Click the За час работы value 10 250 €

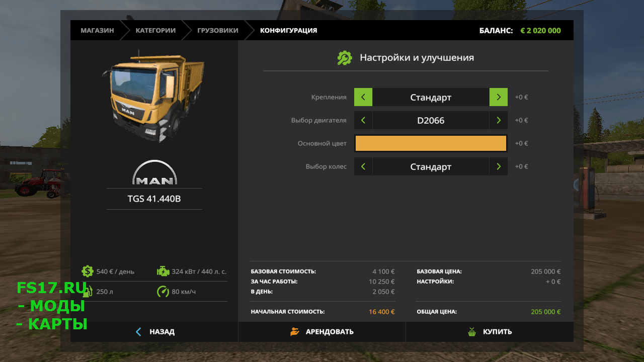382,282
